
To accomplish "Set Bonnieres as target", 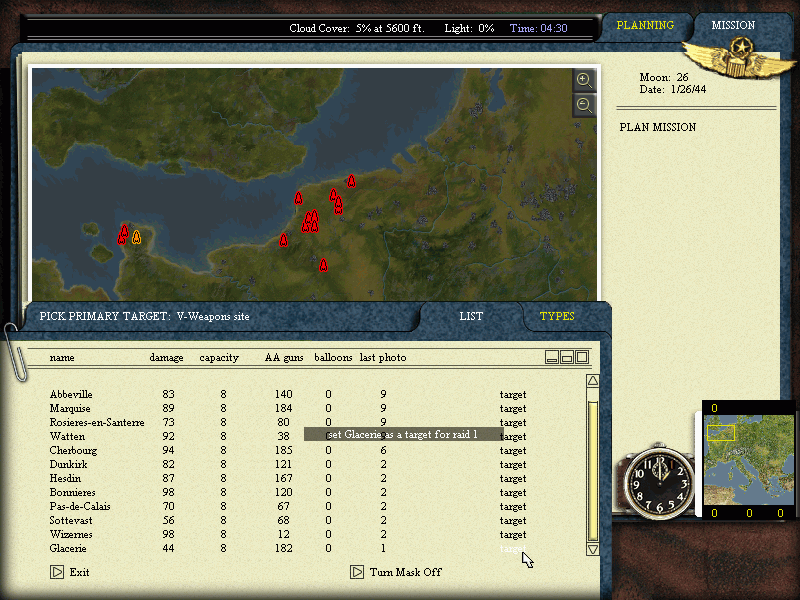I will (x=513, y=493).
